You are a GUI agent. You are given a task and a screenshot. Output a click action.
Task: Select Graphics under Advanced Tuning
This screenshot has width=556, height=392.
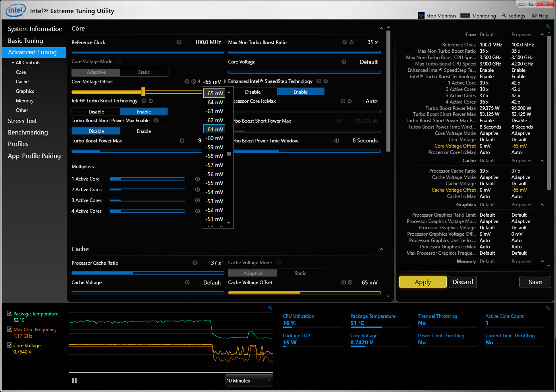pyautogui.click(x=25, y=91)
